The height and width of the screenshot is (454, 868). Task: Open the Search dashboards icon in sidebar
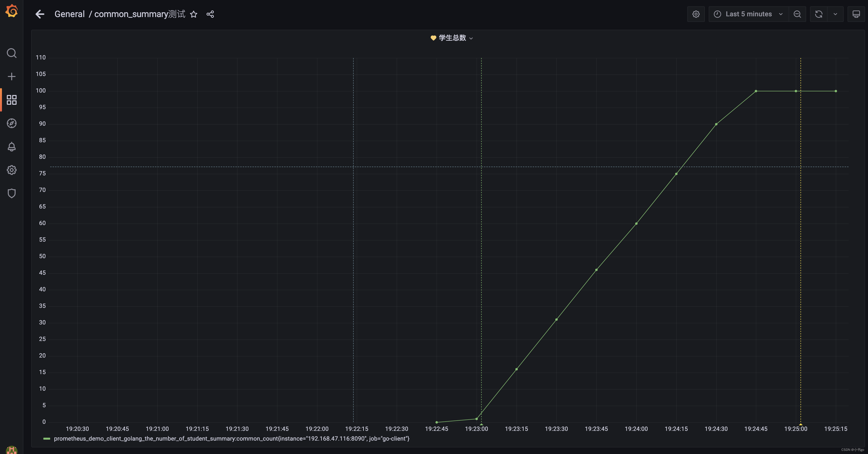pyautogui.click(x=12, y=53)
